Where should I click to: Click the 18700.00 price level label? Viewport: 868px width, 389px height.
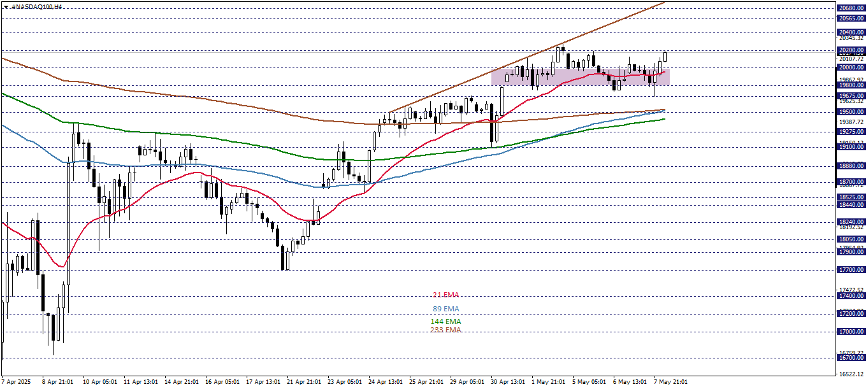(x=851, y=181)
